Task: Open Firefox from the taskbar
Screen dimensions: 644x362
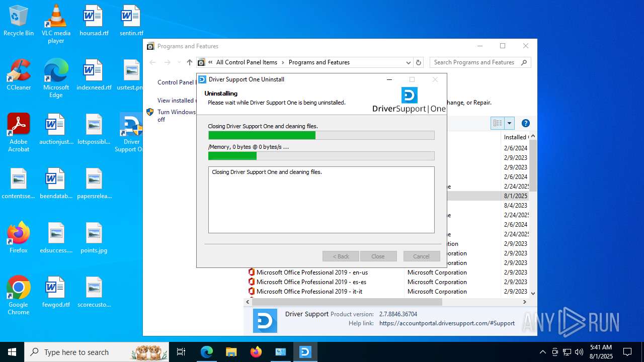Action: point(256,352)
